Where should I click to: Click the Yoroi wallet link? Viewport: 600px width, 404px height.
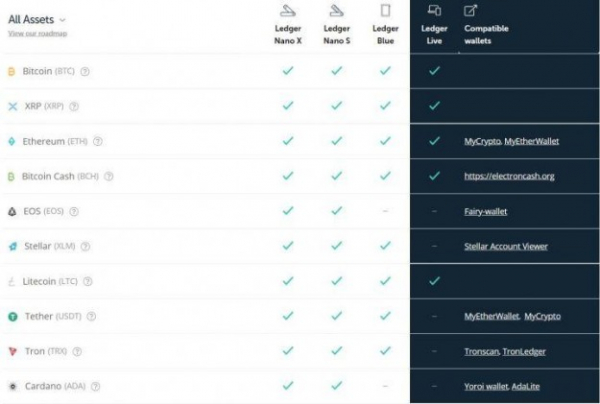487,386
